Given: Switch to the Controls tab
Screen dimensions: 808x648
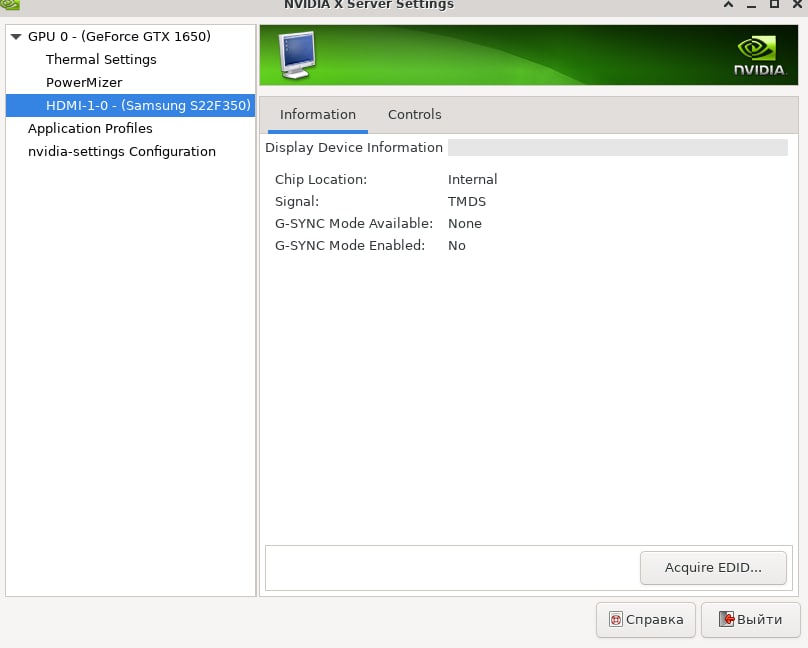Looking at the screenshot, I should (x=415, y=114).
